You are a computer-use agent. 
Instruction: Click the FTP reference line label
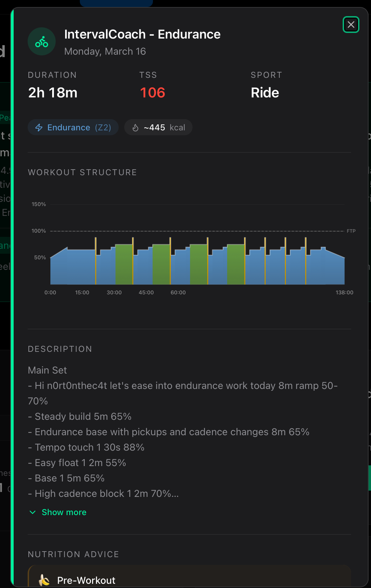[x=351, y=231]
